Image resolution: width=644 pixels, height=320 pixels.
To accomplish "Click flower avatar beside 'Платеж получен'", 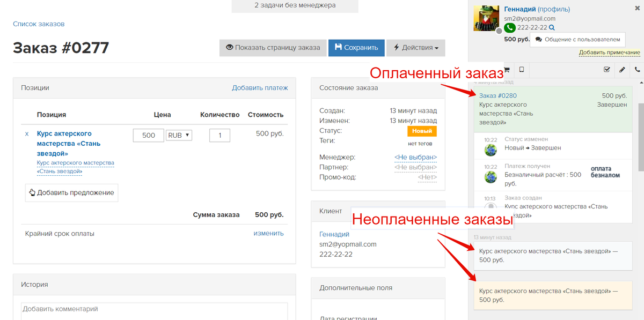I will click(491, 177).
